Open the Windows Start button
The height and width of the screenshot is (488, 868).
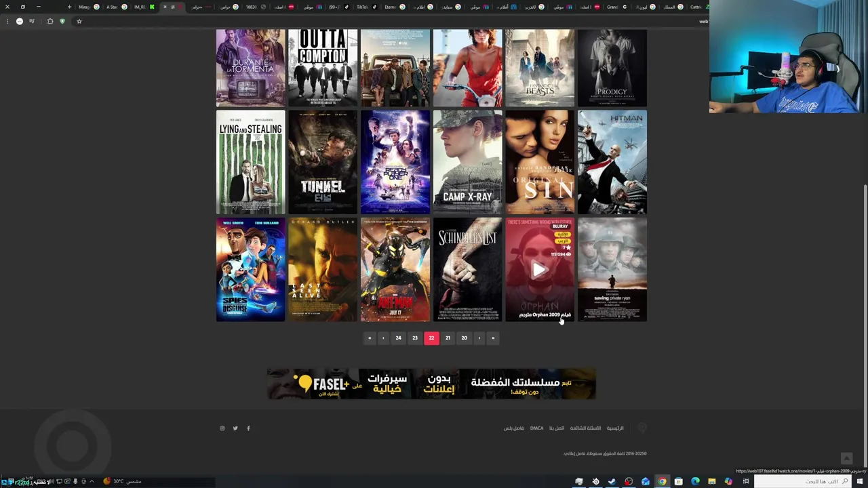click(861, 481)
